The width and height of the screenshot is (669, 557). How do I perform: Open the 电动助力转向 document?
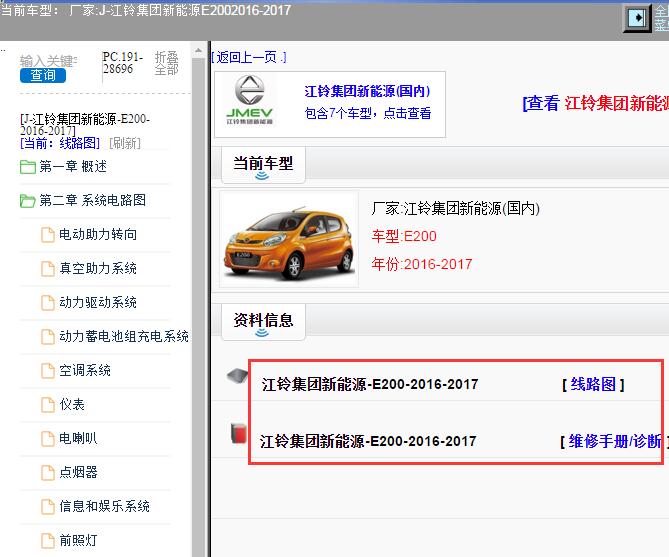[x=98, y=234]
